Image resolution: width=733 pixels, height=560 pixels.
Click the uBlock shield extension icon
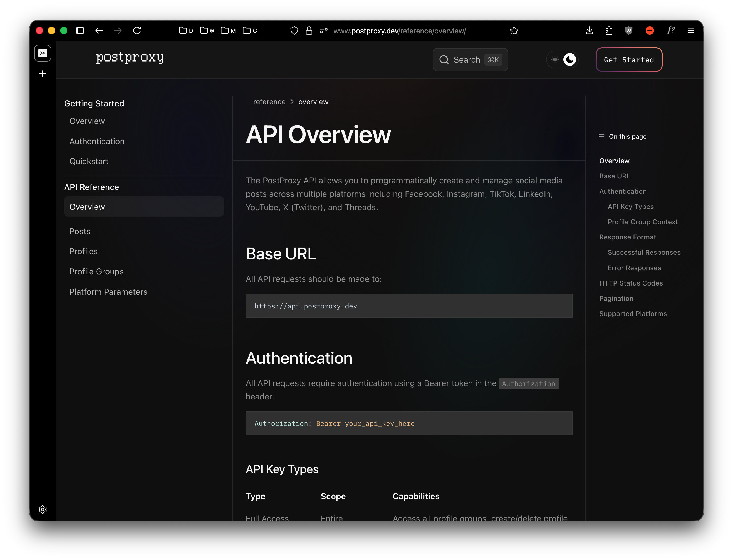click(629, 31)
